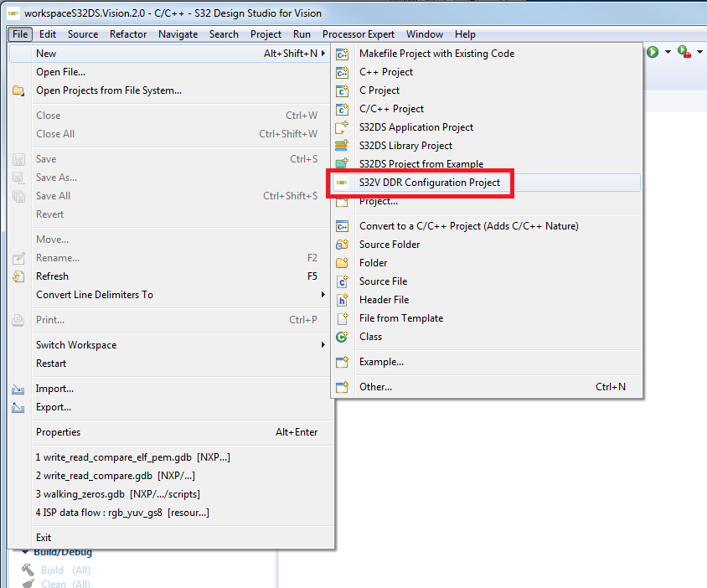
Task: Click the C Project icon
Action: click(x=343, y=90)
